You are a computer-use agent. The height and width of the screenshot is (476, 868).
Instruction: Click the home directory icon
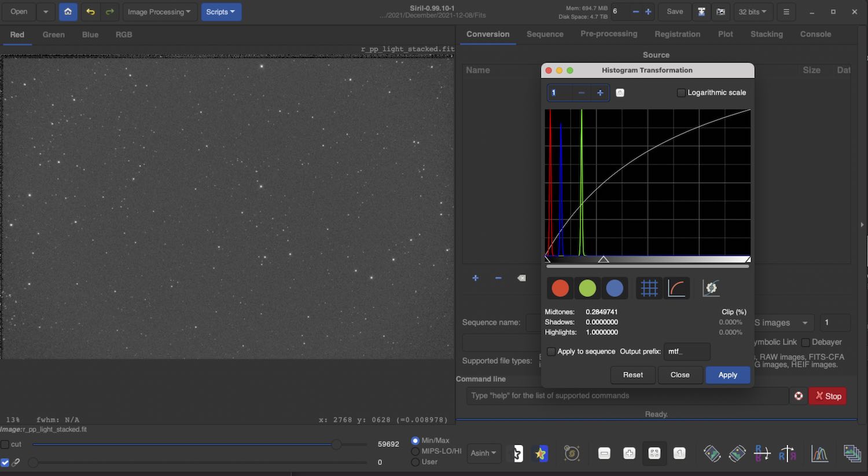68,12
